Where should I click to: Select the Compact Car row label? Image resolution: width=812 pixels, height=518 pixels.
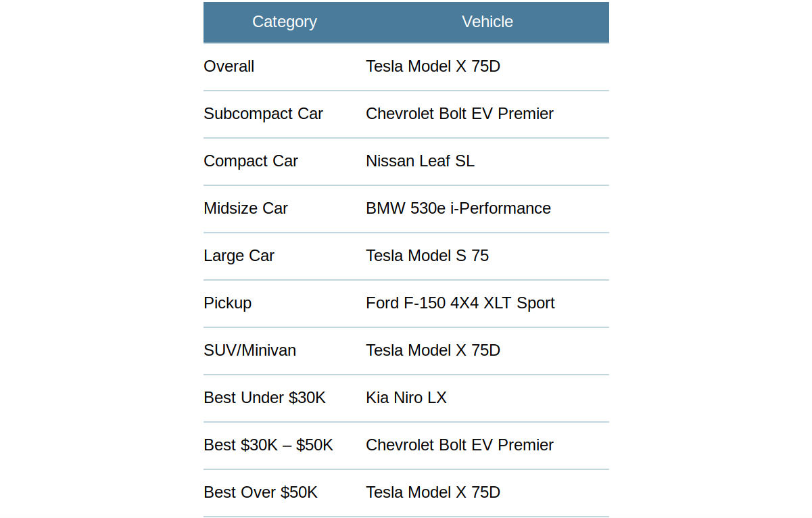coord(285,161)
